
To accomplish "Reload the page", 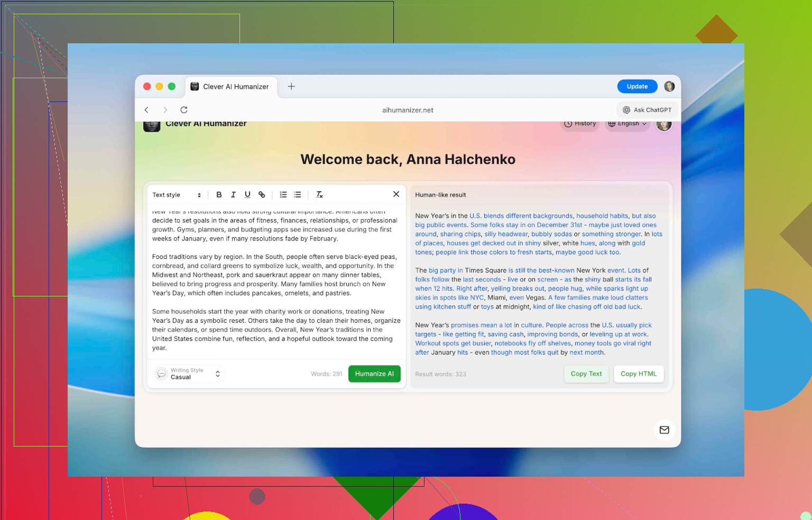I will coord(184,110).
